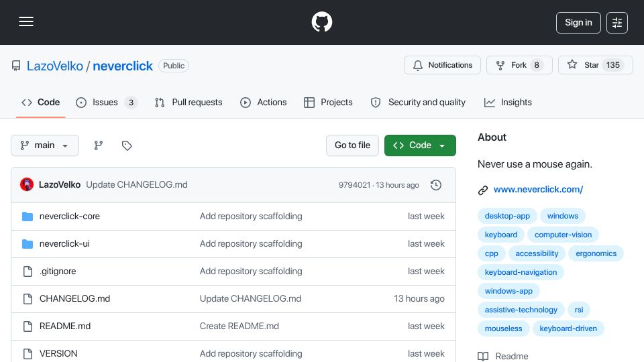Viewport: 644px width, 362px height.
Task: Select the assistive-technology topic tag
Action: (x=521, y=310)
